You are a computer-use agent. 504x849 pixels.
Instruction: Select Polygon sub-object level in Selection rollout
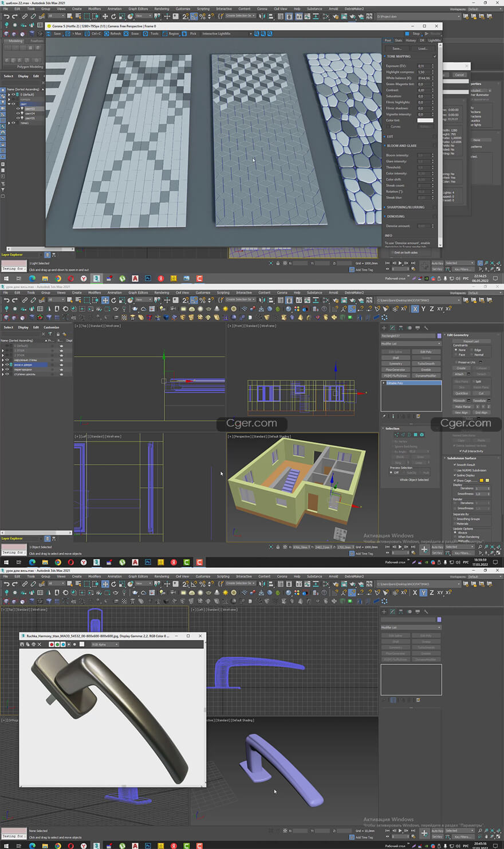coord(415,435)
